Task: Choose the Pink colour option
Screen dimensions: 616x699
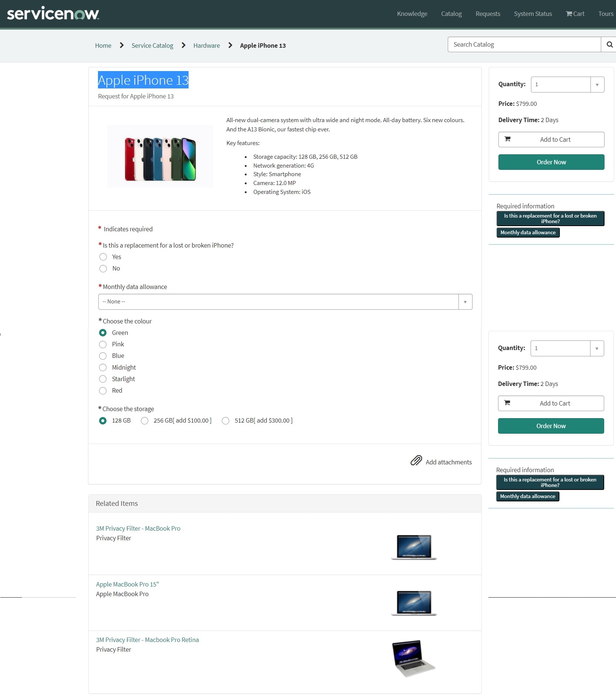Action: tap(103, 345)
